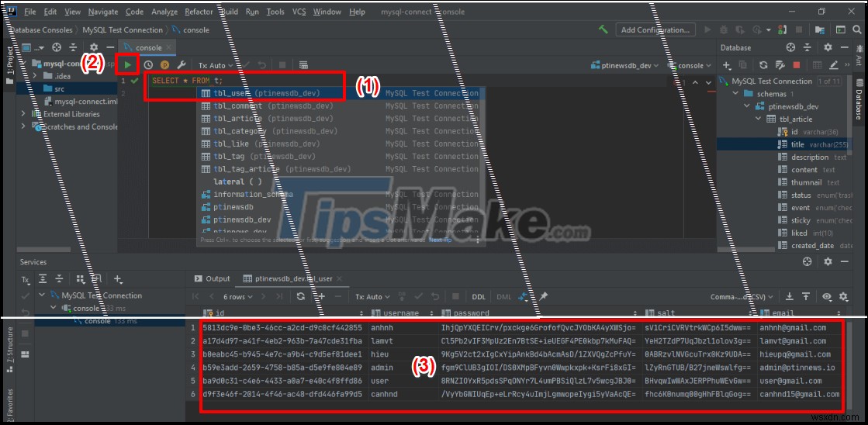Open the Navigate menu
Viewport: 868px width, 425px height.
coord(103,12)
